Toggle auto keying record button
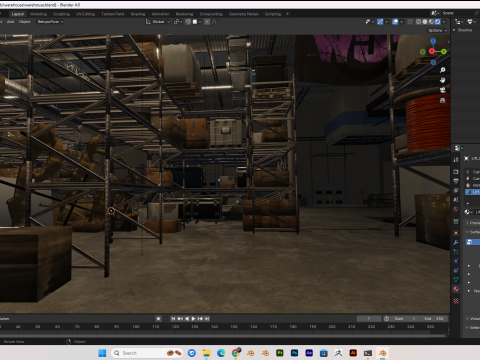The height and width of the screenshot is (360, 480). 158,319
